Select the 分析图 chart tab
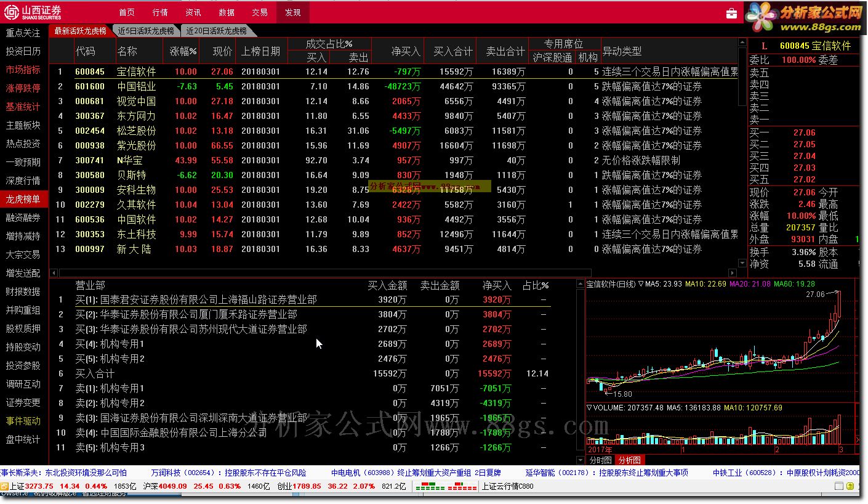Image resolution: width=868 pixels, height=504 pixels. click(x=629, y=460)
